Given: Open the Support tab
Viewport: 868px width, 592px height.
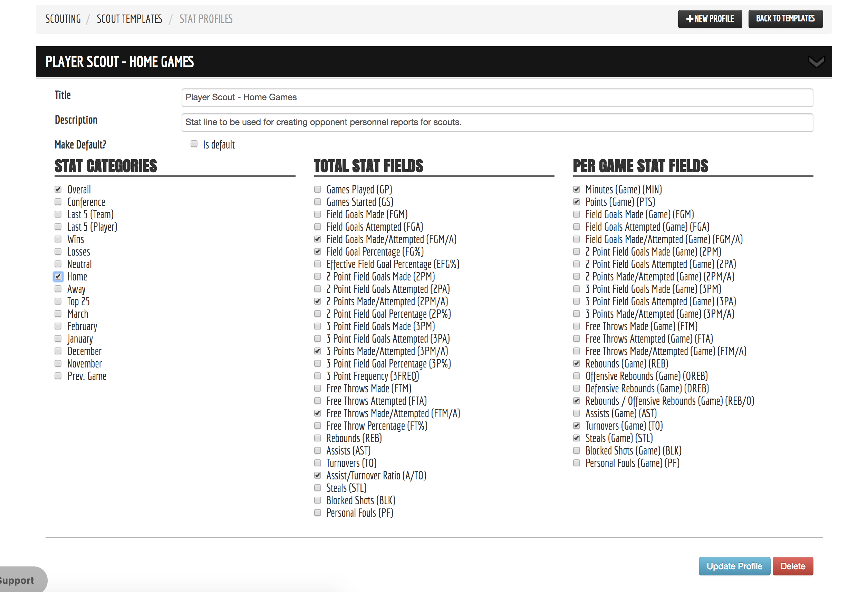Looking at the screenshot, I should pos(19,580).
